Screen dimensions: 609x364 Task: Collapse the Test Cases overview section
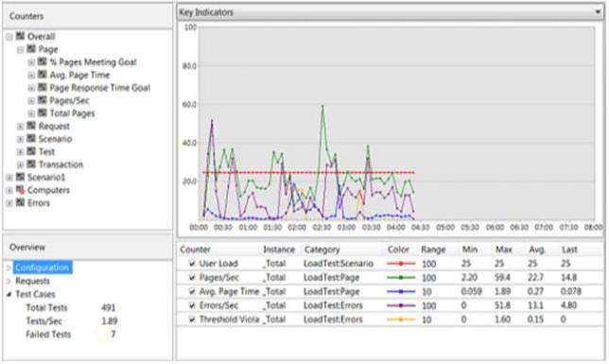tap(9, 294)
